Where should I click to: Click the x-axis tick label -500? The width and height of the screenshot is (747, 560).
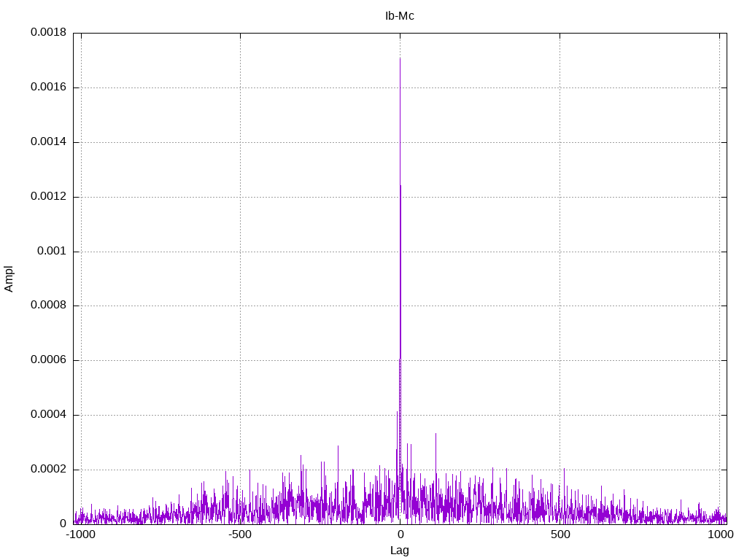point(240,534)
